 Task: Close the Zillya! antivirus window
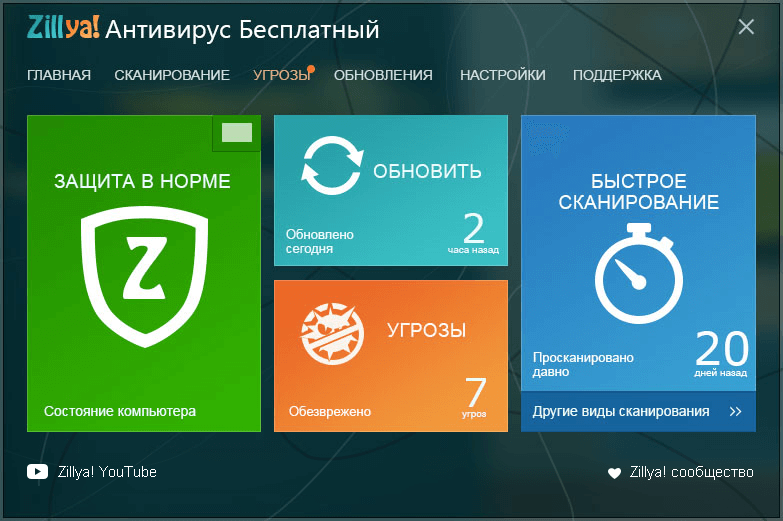tap(746, 26)
